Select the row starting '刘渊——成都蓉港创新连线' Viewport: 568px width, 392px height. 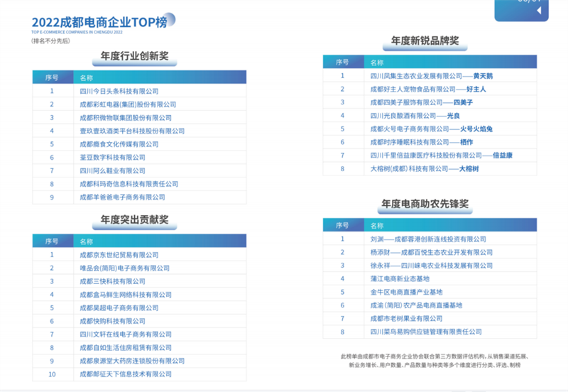point(430,239)
